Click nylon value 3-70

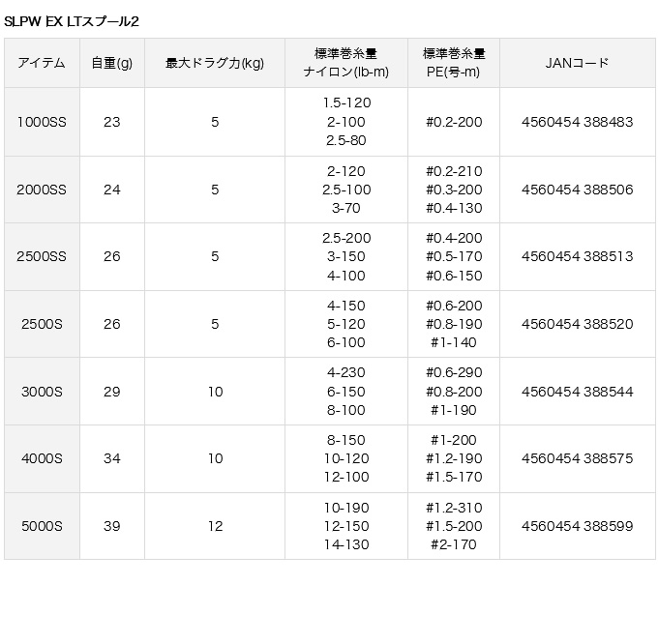point(346,208)
